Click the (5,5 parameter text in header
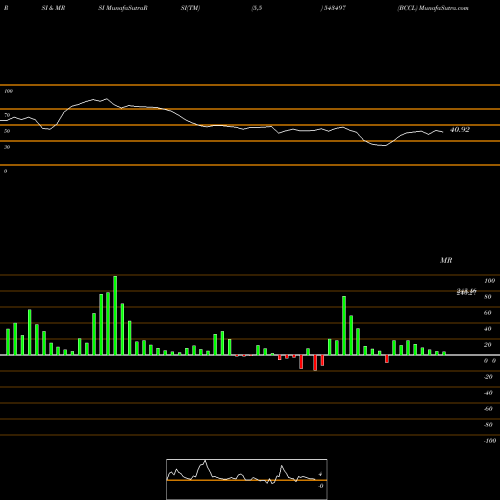This screenshot has width=500, height=500. [x=257, y=8]
